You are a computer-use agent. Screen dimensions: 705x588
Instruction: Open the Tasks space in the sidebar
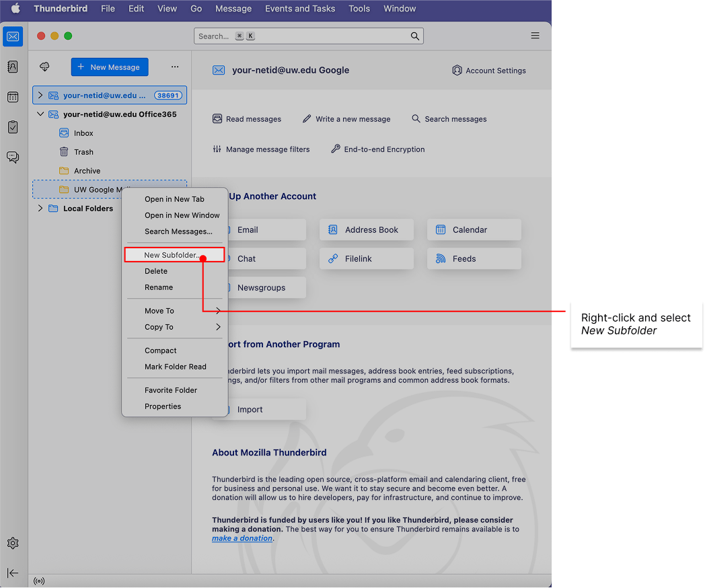[x=12, y=127]
